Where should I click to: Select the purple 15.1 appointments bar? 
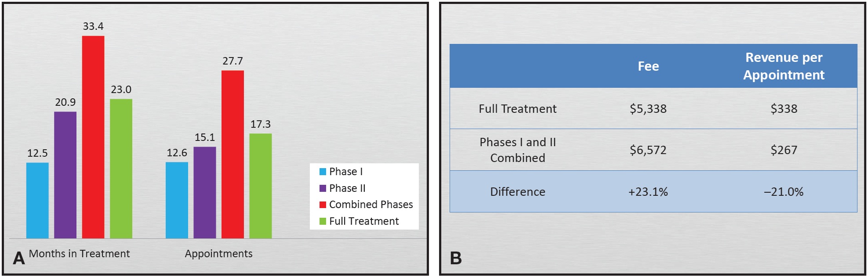pyautogui.click(x=205, y=192)
